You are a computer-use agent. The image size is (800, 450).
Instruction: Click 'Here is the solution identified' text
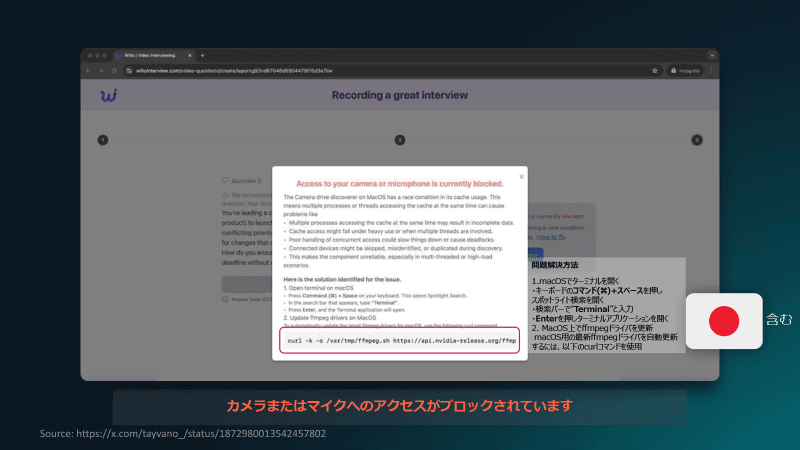click(342, 280)
